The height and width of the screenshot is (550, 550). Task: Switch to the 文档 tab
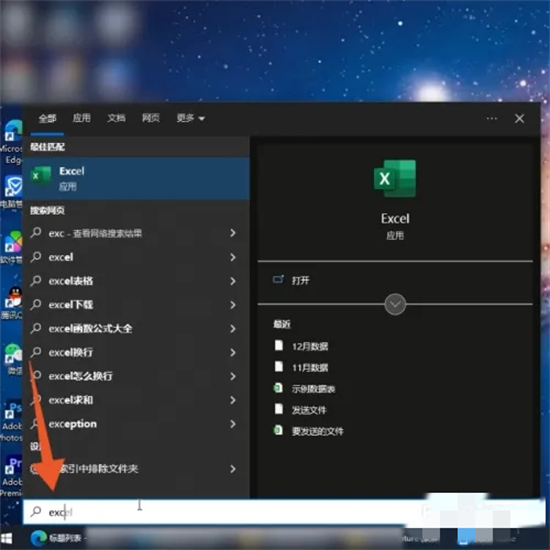pos(116,118)
